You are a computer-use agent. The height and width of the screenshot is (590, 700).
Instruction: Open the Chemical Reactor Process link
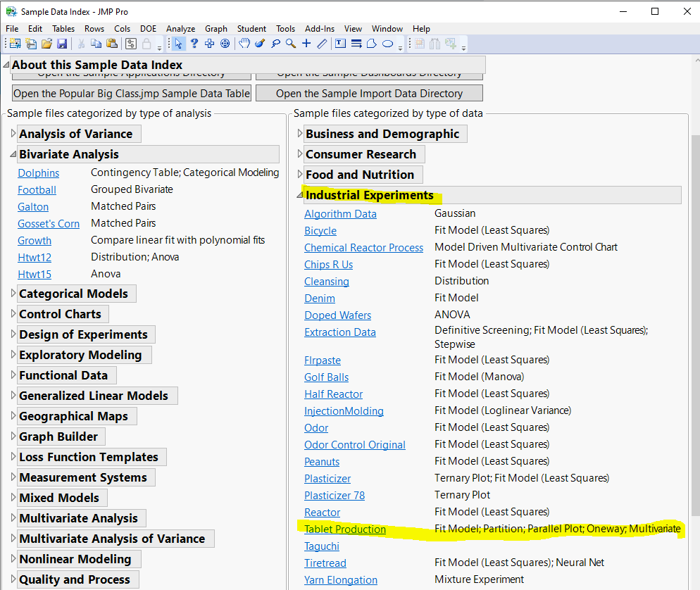364,248
